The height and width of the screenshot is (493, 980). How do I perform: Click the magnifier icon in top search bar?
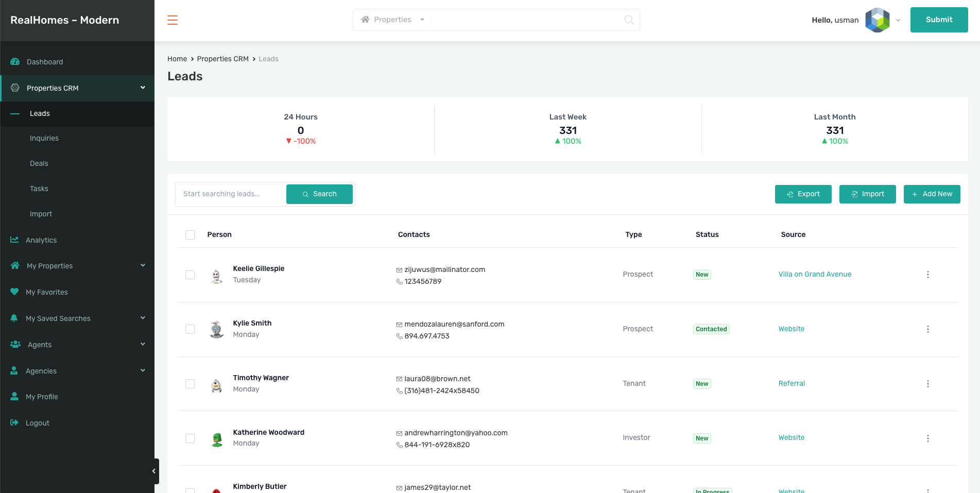(x=629, y=20)
